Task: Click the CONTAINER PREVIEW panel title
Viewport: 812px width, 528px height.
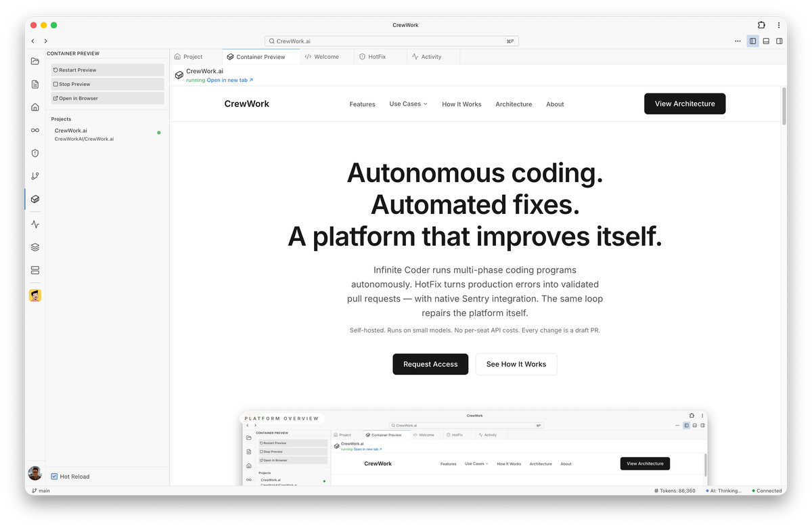Action: 73,53
